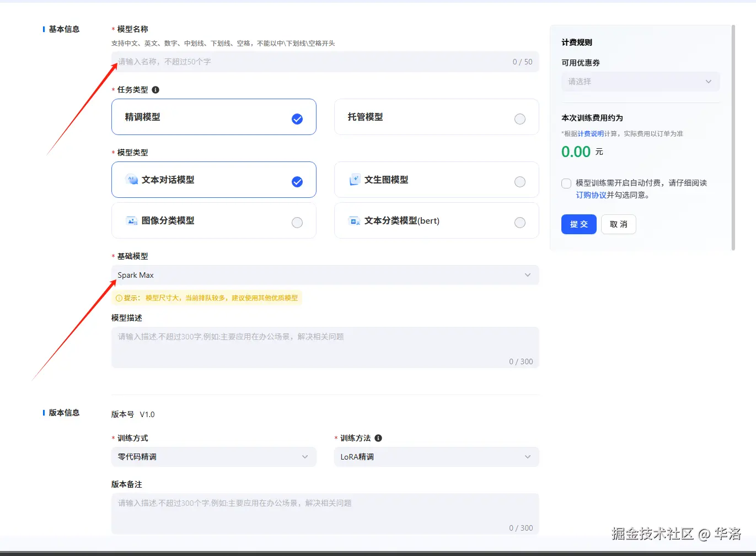Click the 文生图模型 image icon
The image size is (756, 556).
pyautogui.click(x=355, y=180)
